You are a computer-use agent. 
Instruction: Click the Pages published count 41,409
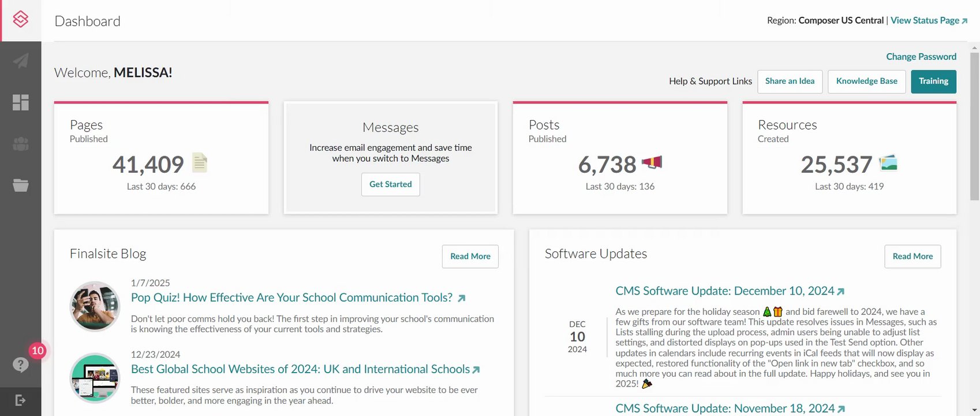pyautogui.click(x=148, y=165)
